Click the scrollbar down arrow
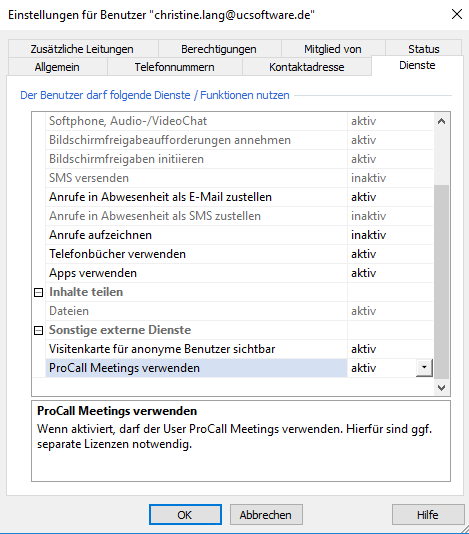The image size is (469, 534). coord(441,388)
